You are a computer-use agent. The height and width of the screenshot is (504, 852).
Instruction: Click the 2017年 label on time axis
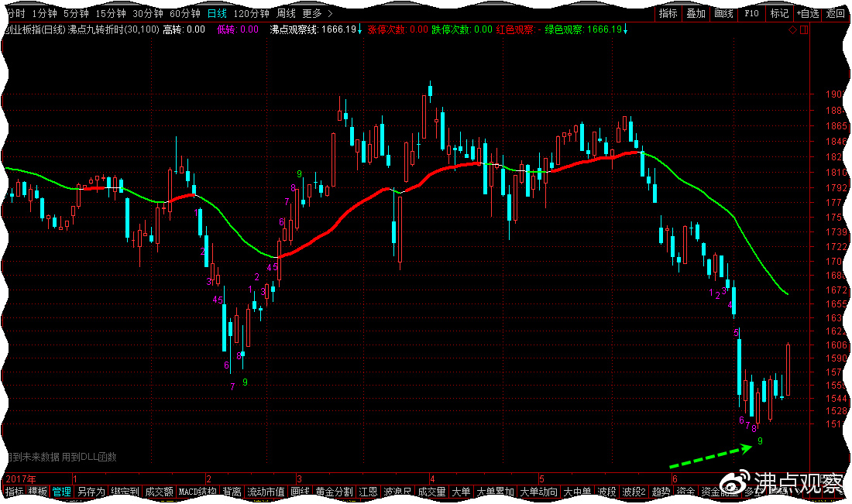(21, 479)
